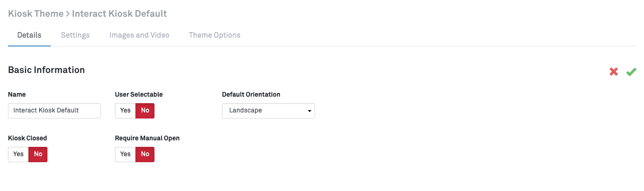Open the Default Orientation dropdown
The width and height of the screenshot is (644, 191).
point(268,111)
